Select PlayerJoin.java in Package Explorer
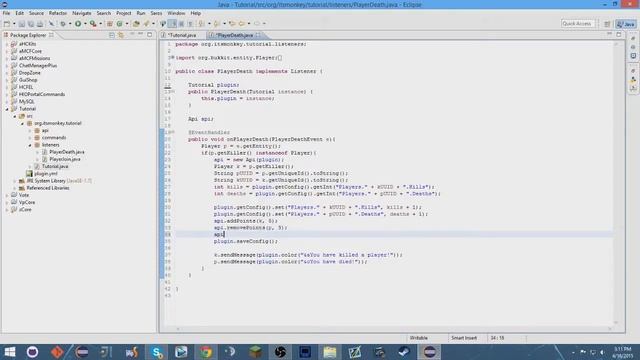 click(x=64, y=159)
